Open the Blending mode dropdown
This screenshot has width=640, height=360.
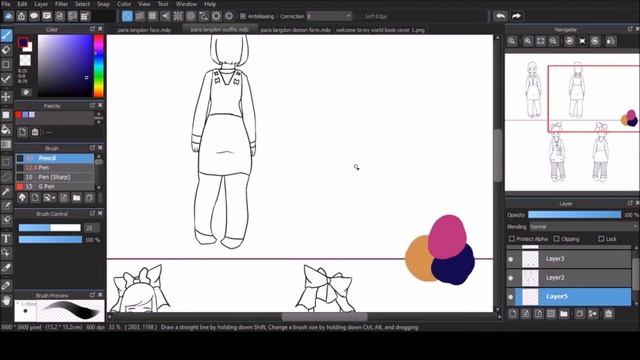[x=584, y=227]
